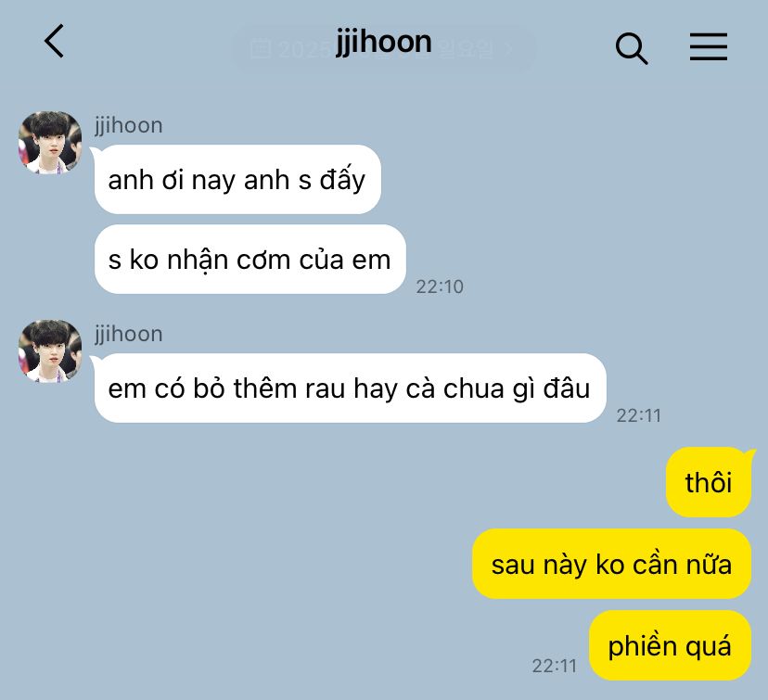The width and height of the screenshot is (768, 700).
Task: Select message about rau hay cà chua
Action: click(351, 388)
